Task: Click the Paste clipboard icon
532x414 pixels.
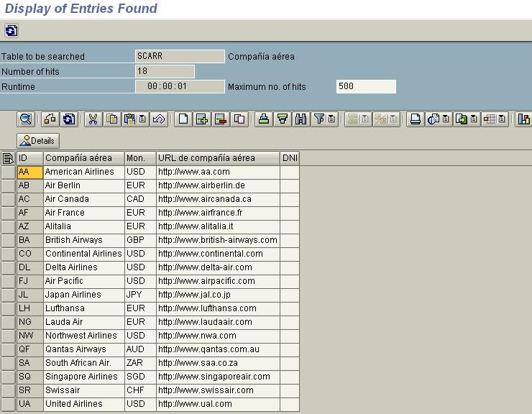Action: pyautogui.click(x=129, y=119)
